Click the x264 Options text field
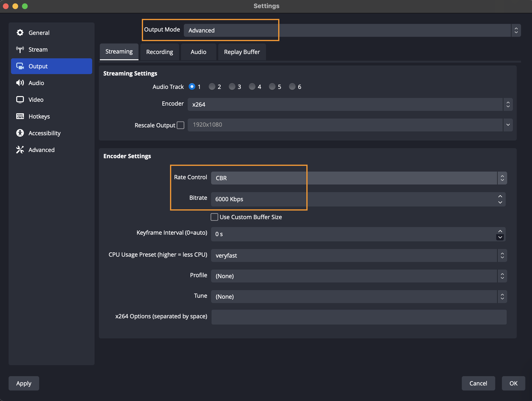 (359, 317)
